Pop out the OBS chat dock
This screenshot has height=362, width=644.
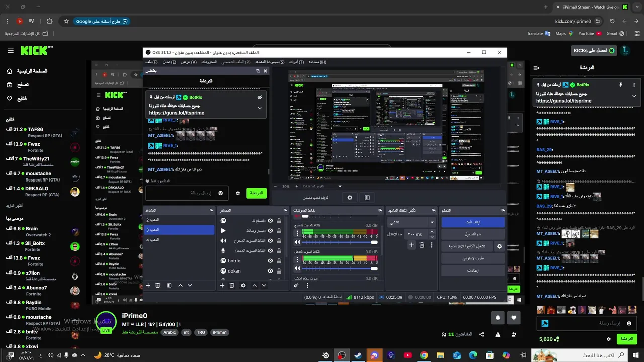[258, 71]
